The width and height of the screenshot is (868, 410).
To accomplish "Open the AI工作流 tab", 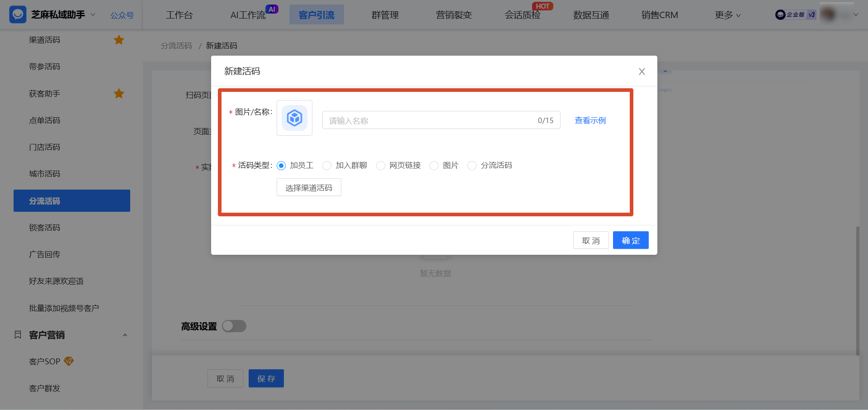I will click(x=248, y=15).
